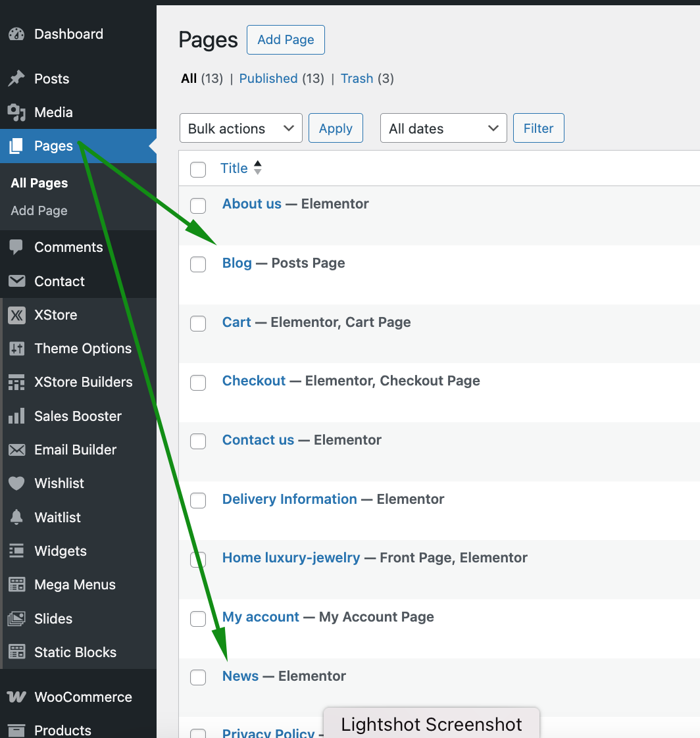
Task: Click the Slides images icon
Action: tap(16, 618)
